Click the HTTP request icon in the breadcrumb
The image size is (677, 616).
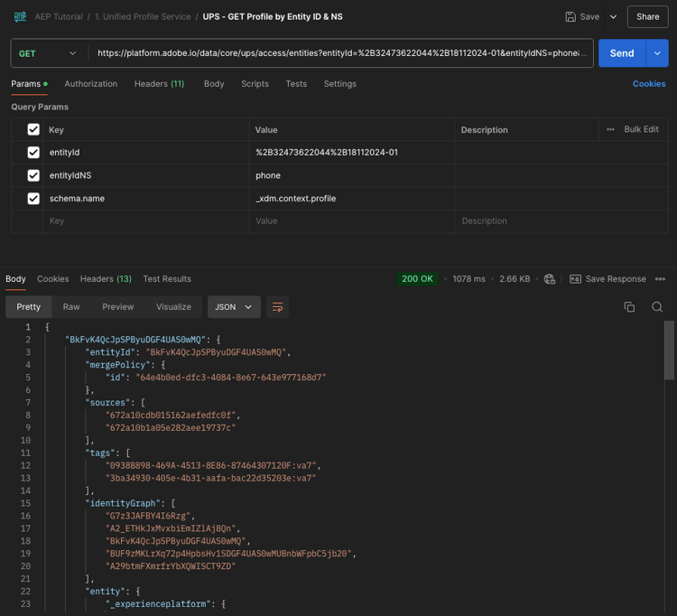tap(20, 17)
